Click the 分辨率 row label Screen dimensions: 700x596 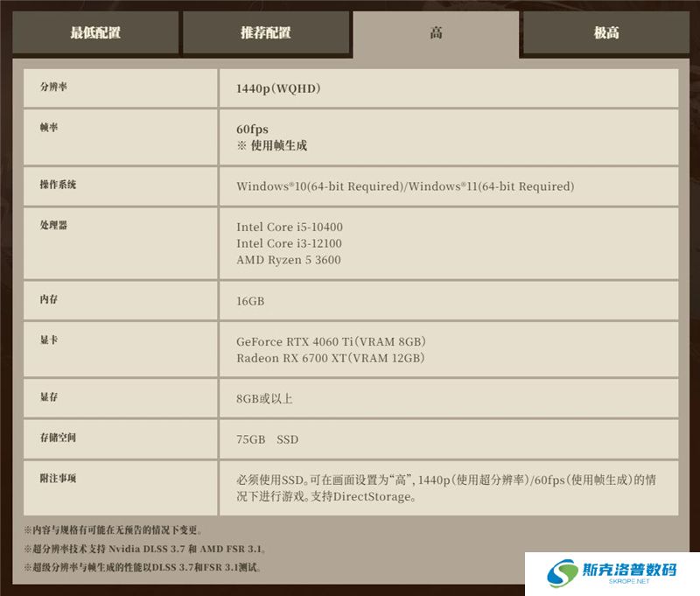click(52, 88)
